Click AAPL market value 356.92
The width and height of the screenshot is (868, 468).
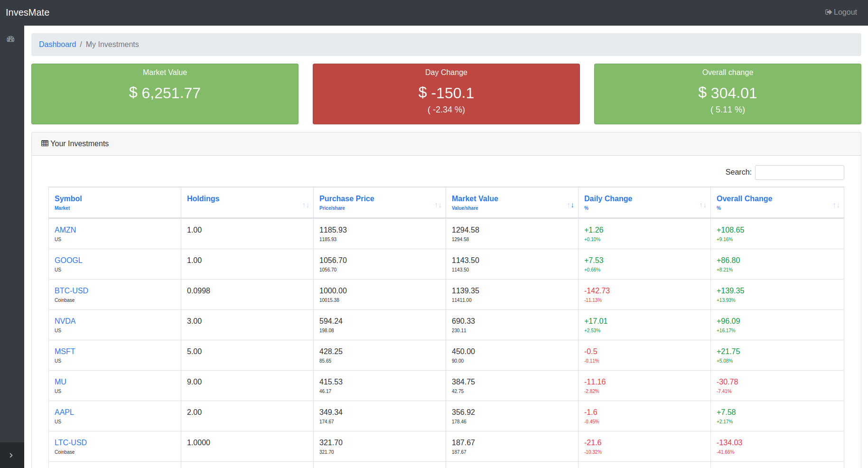pos(463,412)
